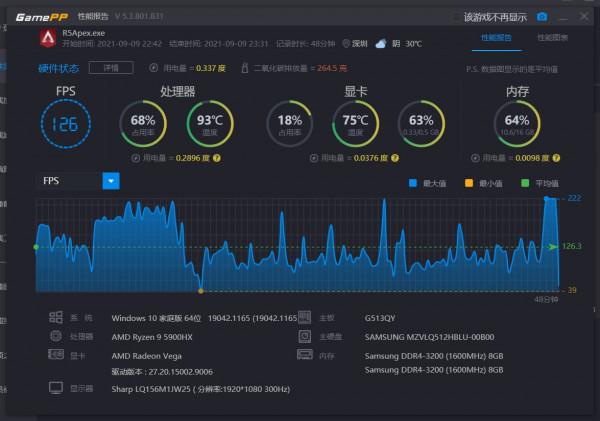Open hardware status 详情 button
The height and width of the screenshot is (421, 600).
click(111, 68)
